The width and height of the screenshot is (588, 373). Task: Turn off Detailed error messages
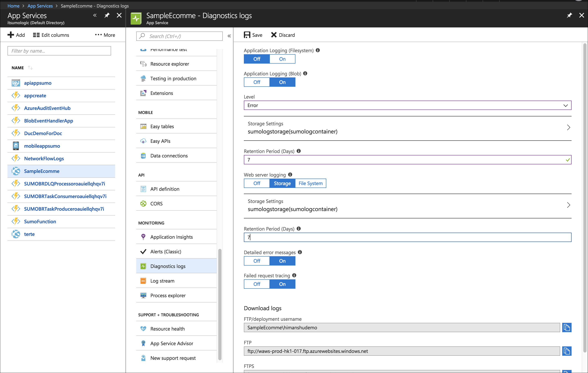click(257, 261)
